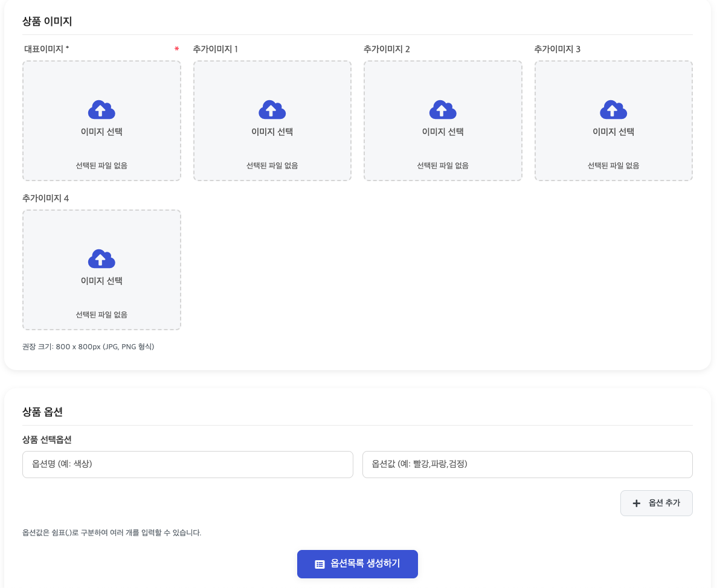Click the plus icon in 옵션 추가
Viewport: 717px width, 588px height.
tap(636, 503)
